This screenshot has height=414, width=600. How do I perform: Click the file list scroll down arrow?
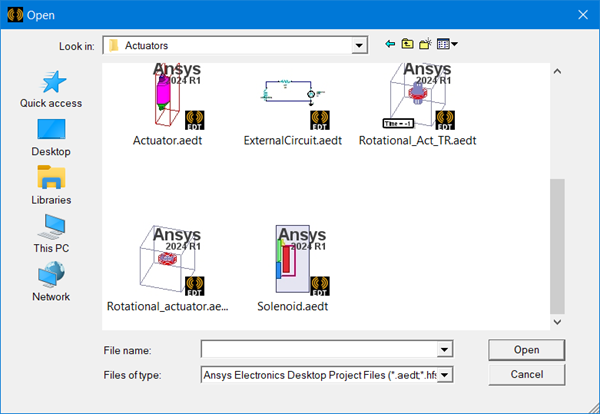tap(557, 322)
